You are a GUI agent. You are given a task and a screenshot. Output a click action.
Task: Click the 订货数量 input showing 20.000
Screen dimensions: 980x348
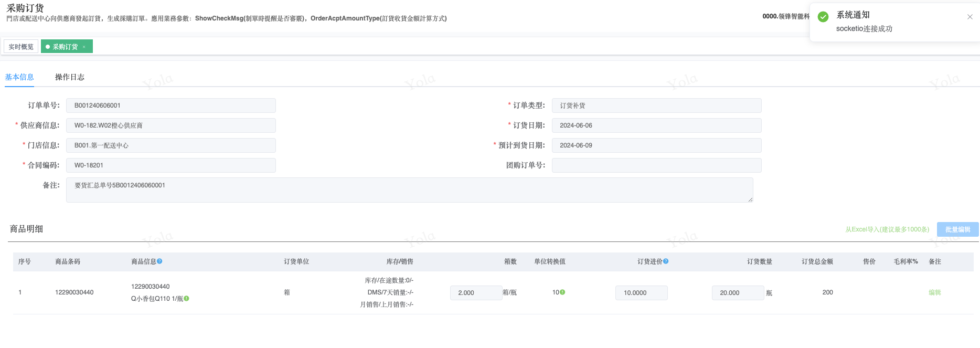(738, 293)
